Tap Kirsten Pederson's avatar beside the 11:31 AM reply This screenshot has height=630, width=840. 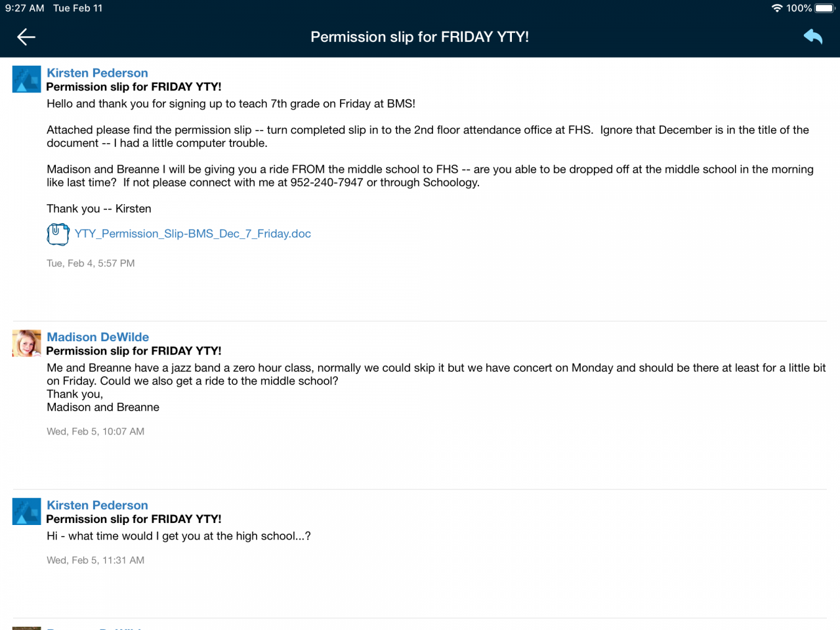(x=26, y=511)
